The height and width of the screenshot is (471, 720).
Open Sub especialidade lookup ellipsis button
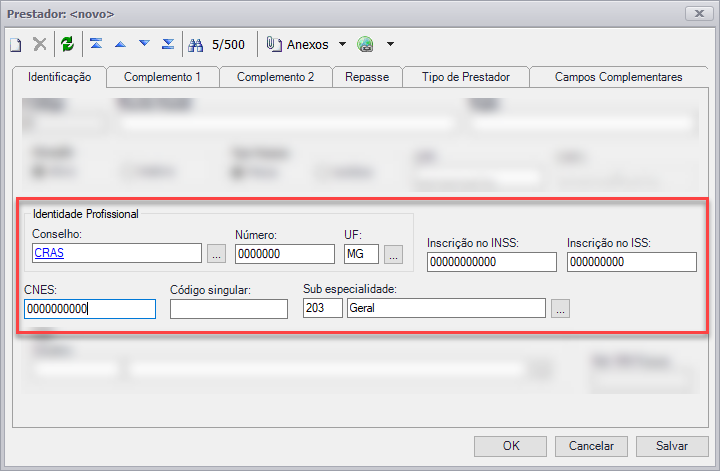[560, 308]
